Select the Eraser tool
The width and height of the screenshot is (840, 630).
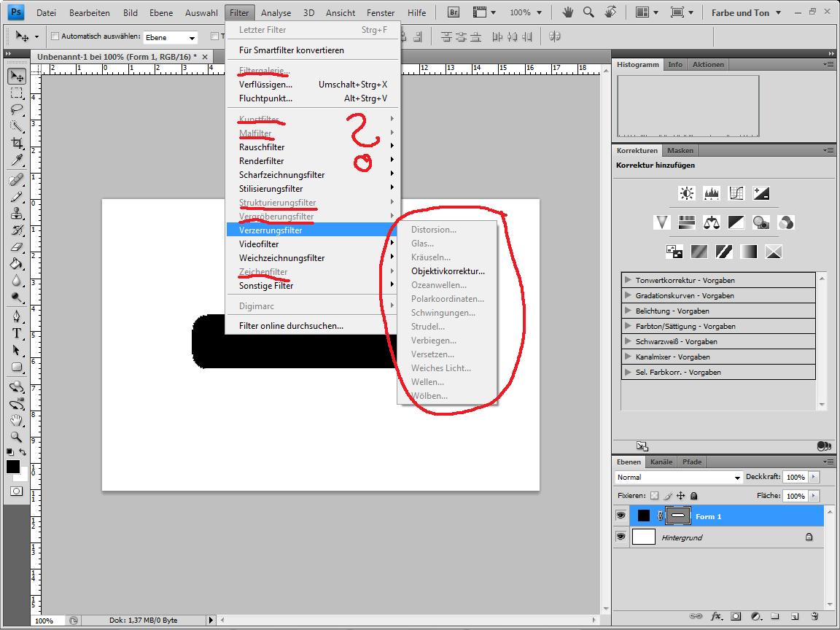[17, 247]
